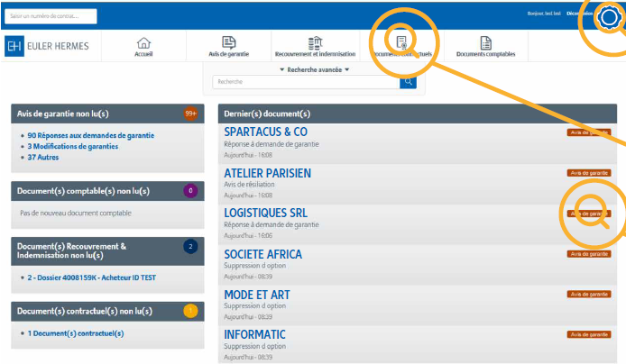Click the yellow 1 badge

(190, 311)
